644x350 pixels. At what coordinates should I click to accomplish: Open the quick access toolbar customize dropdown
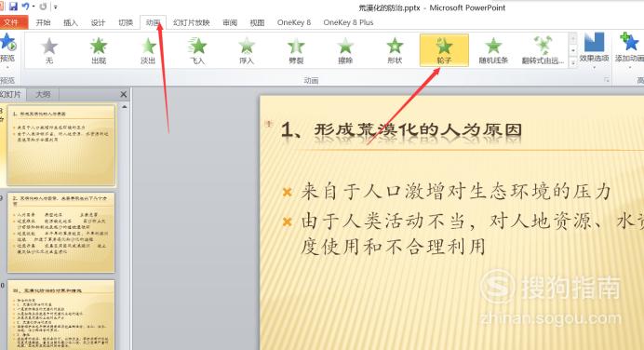pyautogui.click(x=56, y=7)
